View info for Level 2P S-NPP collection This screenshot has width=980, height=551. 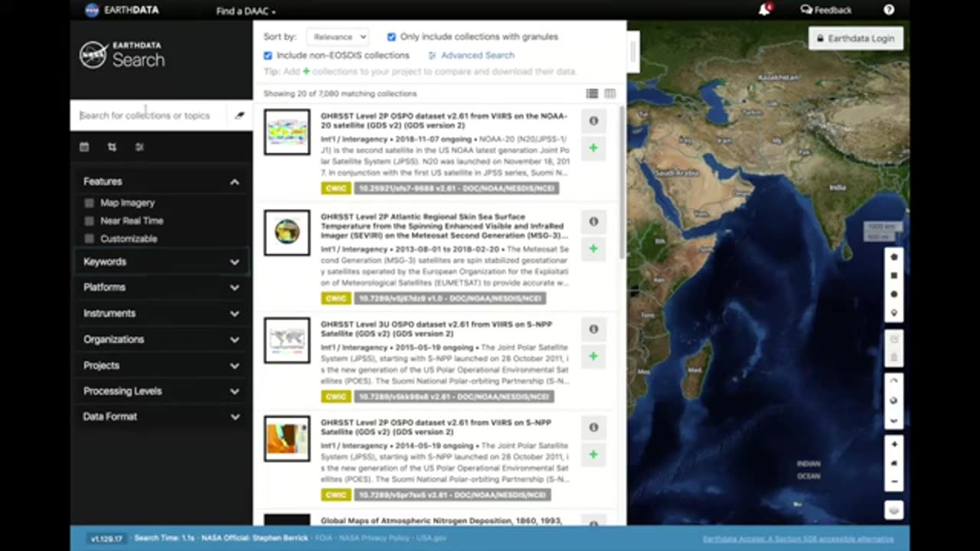(593, 428)
